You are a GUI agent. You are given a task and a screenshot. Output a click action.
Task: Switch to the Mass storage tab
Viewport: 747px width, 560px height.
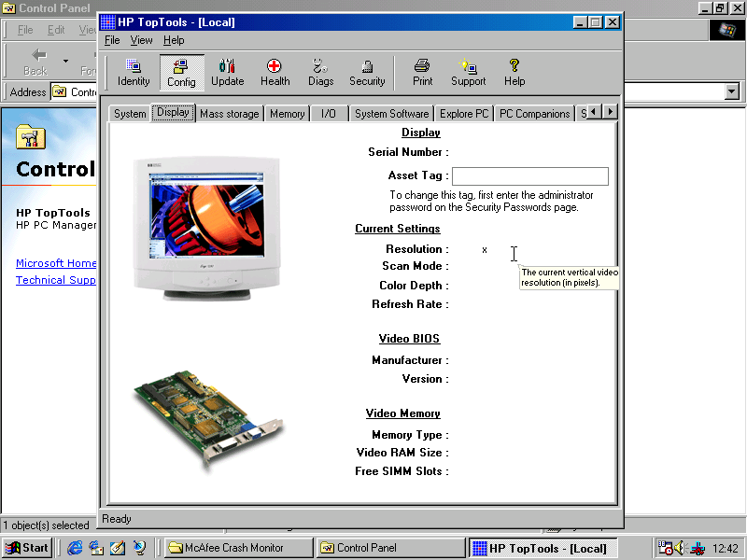pyautogui.click(x=229, y=114)
